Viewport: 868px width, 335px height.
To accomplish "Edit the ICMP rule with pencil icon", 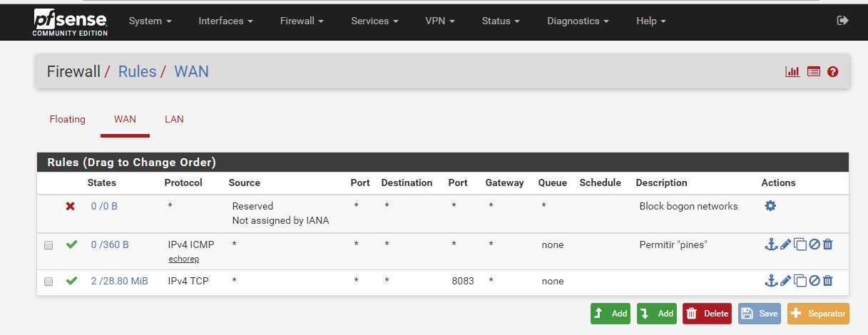I will [x=785, y=244].
